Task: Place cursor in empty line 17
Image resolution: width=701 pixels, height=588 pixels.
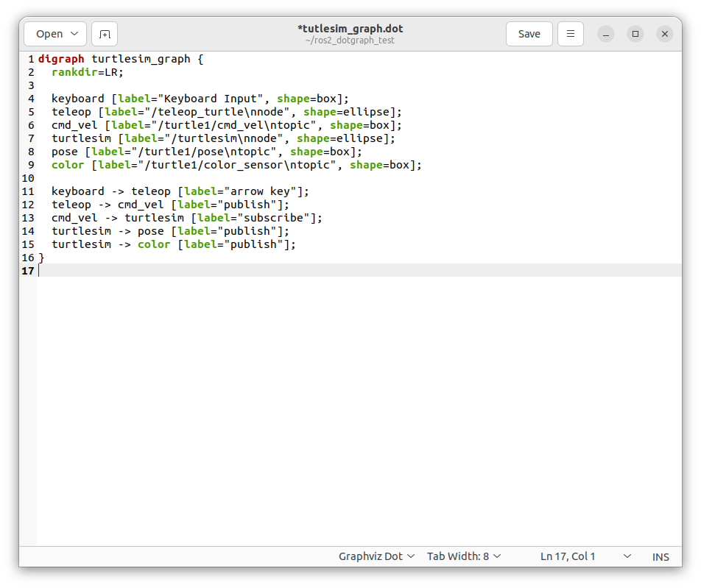Action: tap(359, 271)
